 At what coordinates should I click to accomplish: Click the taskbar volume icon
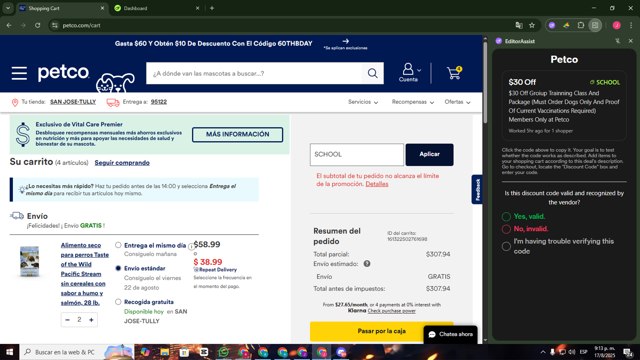click(x=571, y=352)
